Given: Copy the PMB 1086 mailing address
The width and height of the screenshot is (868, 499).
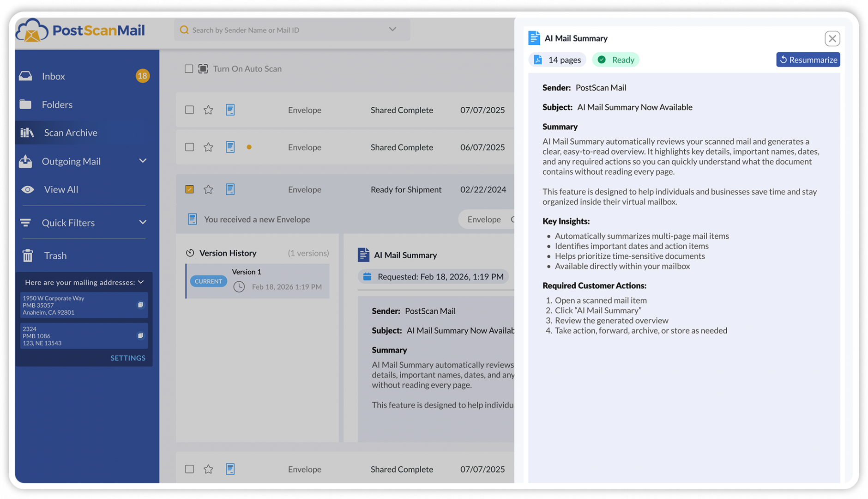Looking at the screenshot, I should point(140,336).
